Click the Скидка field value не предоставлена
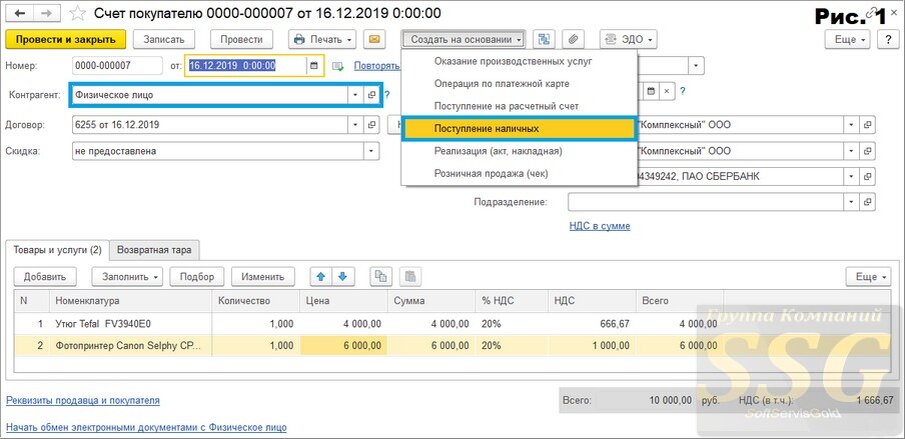Screen dimensions: 905x439 pos(218,151)
